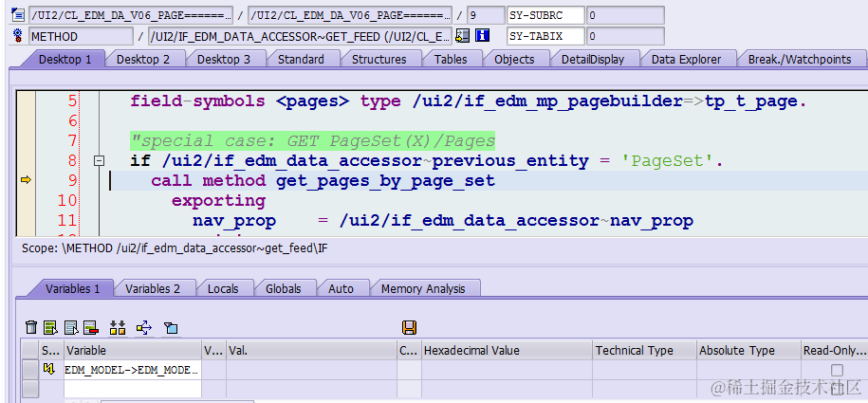Screen dimensions: 868x403
Task: Click the SY-TABIX value 0 field
Action: 625,37
